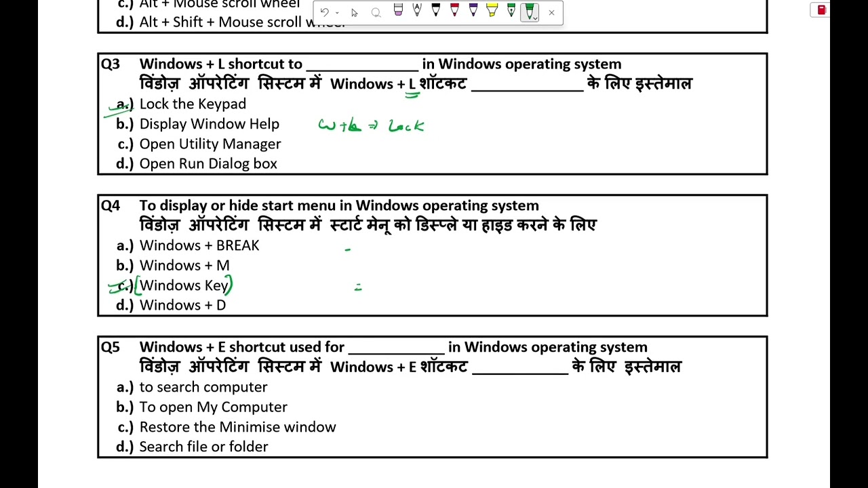Click the undo arrow in pen toolbar
868x488 pixels.
[x=324, y=12]
